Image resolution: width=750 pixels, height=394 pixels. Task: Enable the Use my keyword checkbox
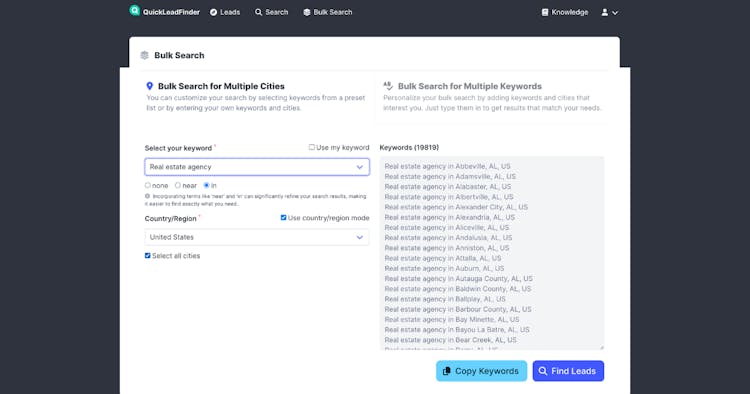311,147
